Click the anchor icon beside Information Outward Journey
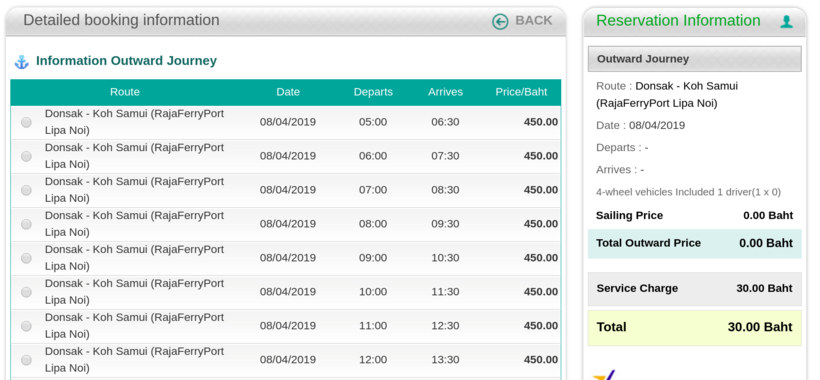This screenshot has width=820, height=380. tap(21, 62)
